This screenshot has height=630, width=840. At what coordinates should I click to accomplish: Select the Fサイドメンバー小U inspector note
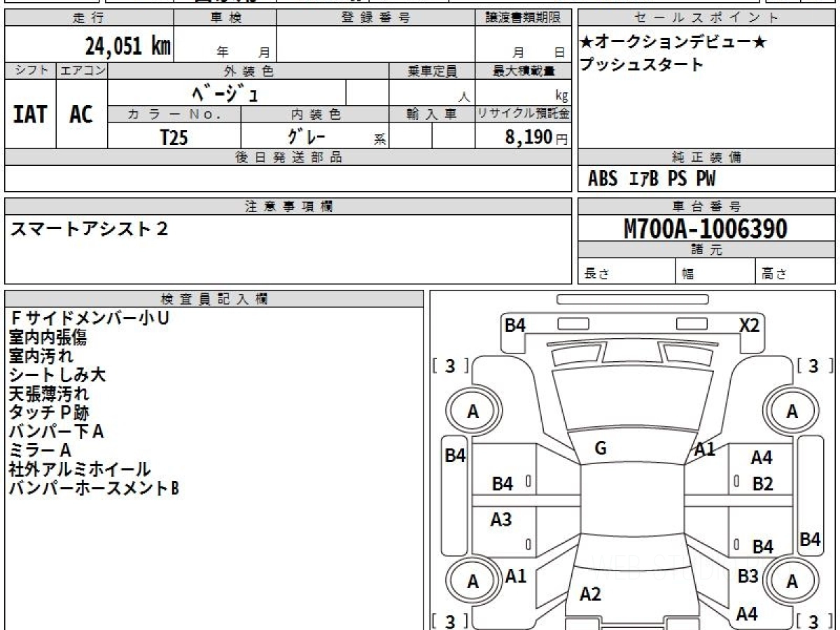90,318
